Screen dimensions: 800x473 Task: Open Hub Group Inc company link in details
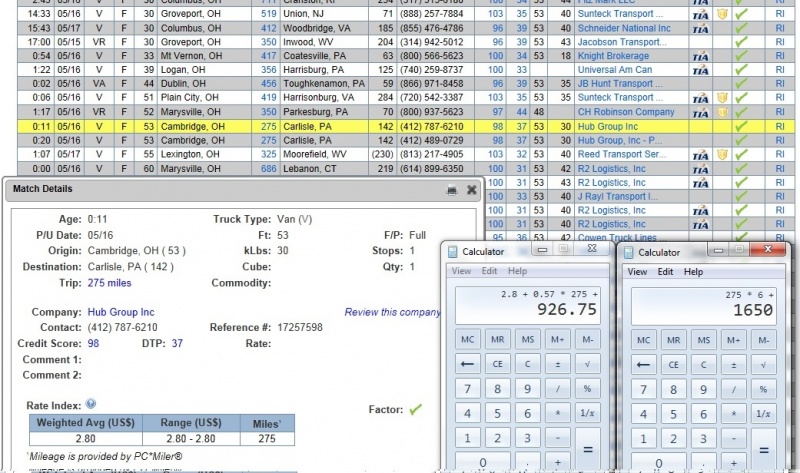click(x=121, y=312)
